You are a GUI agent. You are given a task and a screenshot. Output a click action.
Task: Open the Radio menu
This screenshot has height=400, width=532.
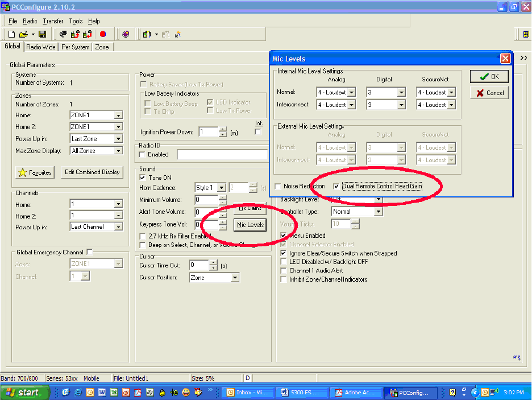pyautogui.click(x=30, y=21)
